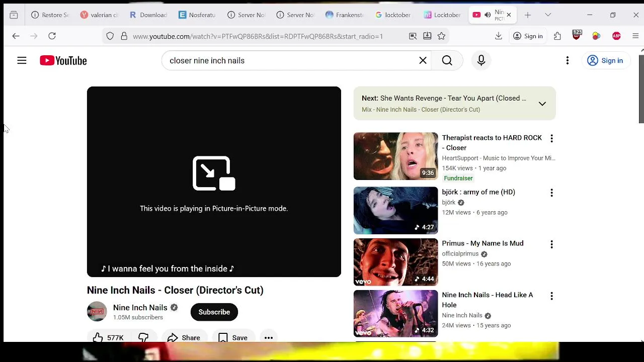Switch to the 'Restore Se' tab

(50, 15)
